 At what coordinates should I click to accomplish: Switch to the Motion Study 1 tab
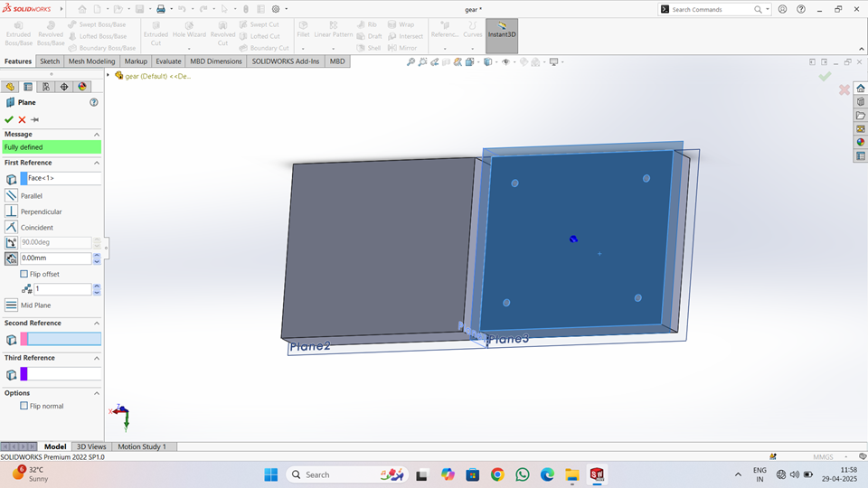142,446
